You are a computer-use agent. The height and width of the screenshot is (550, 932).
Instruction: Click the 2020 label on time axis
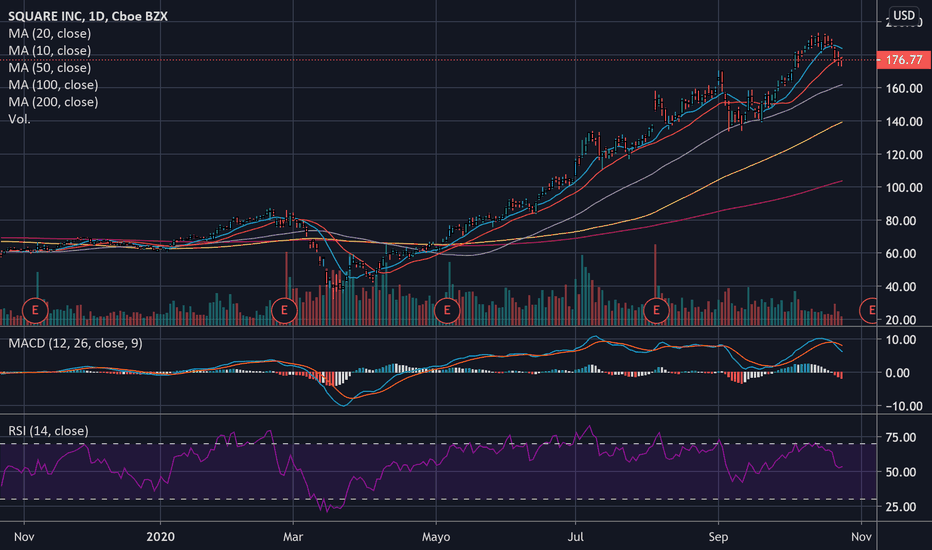click(x=160, y=537)
